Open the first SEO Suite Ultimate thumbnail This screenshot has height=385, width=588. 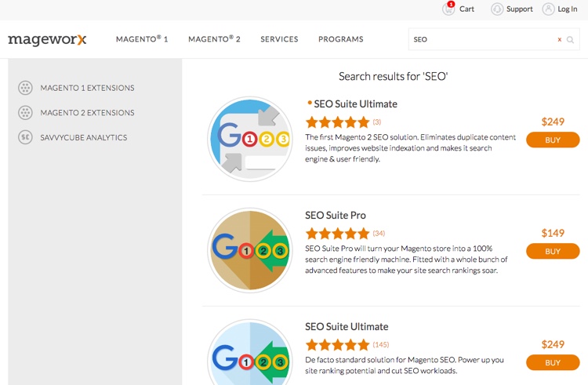[x=250, y=140]
